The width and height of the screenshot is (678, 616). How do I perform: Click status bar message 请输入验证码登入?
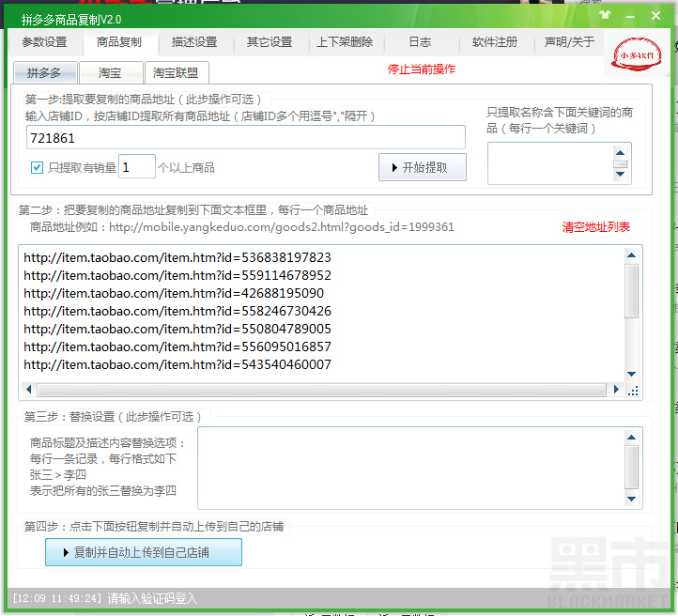tap(152, 598)
